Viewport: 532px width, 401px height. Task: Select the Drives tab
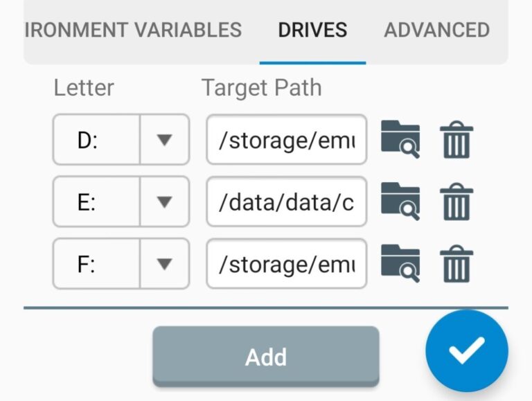312,30
